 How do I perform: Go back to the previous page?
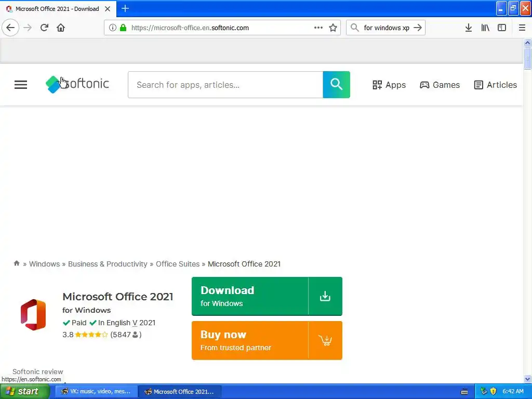[x=10, y=28]
